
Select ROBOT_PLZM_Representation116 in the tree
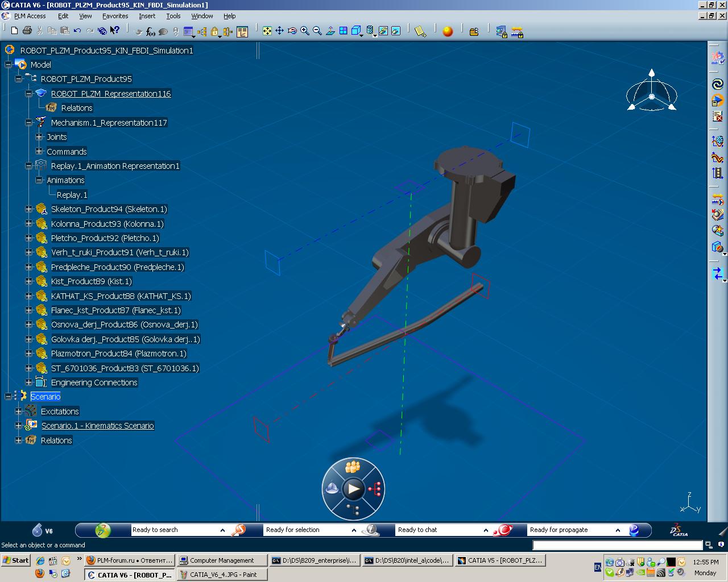pos(111,94)
